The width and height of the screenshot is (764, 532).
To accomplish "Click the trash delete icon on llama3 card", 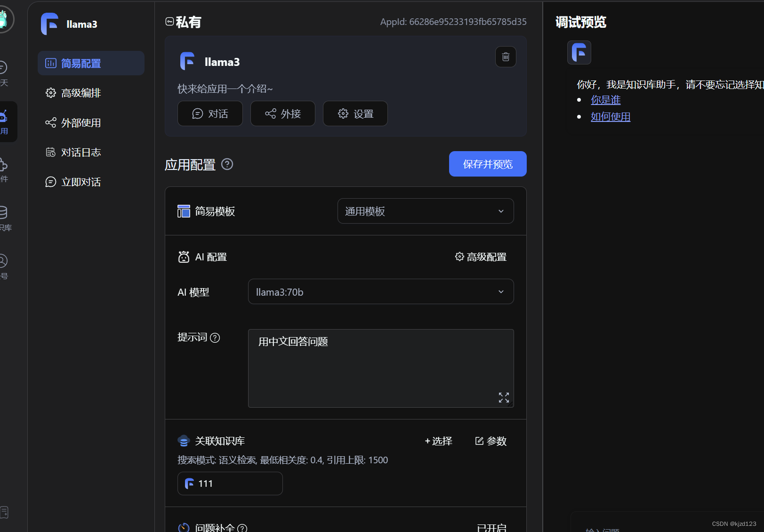I will [x=506, y=57].
